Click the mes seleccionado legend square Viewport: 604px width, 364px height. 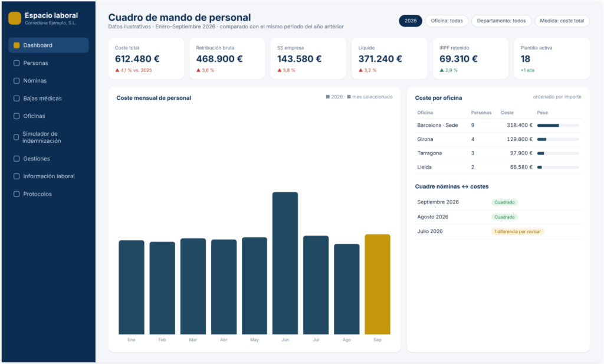(x=349, y=97)
